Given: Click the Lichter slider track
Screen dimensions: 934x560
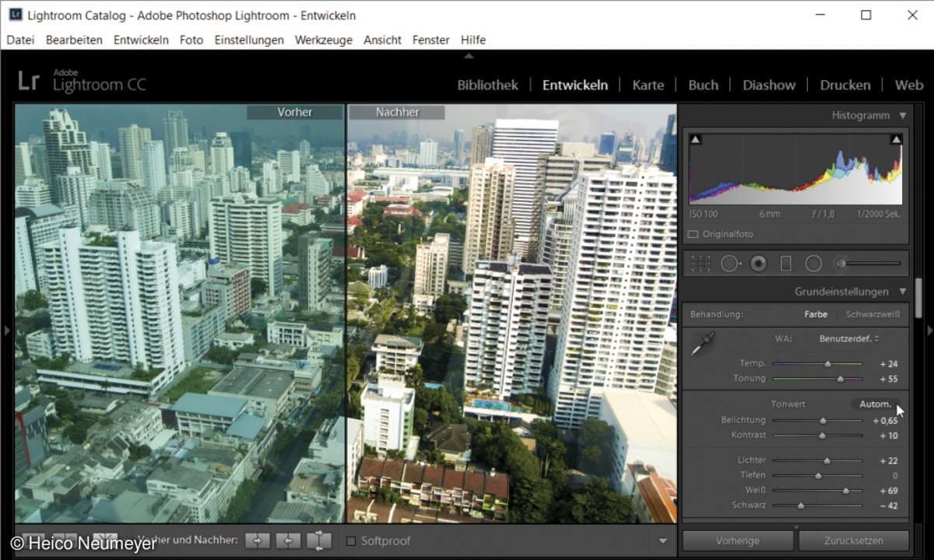Looking at the screenshot, I should pyautogui.click(x=817, y=460).
